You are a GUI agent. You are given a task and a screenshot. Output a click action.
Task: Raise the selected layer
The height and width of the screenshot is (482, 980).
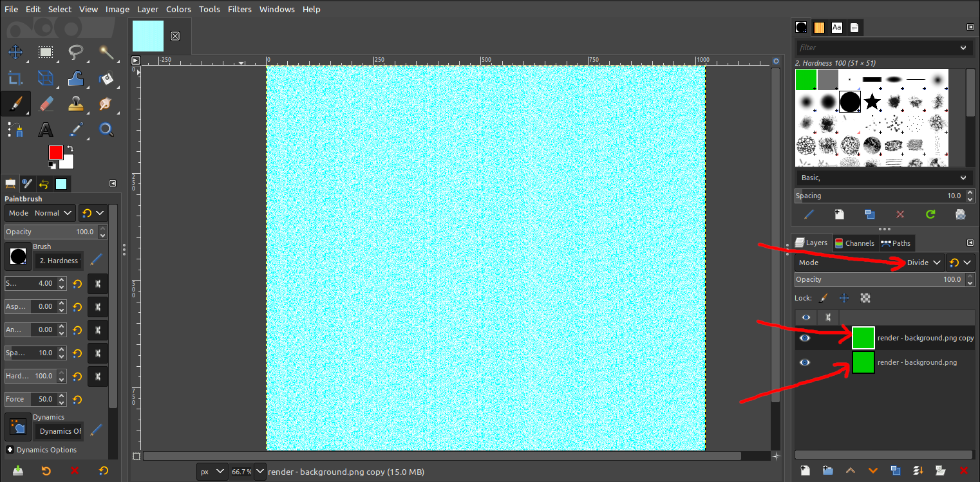point(850,470)
